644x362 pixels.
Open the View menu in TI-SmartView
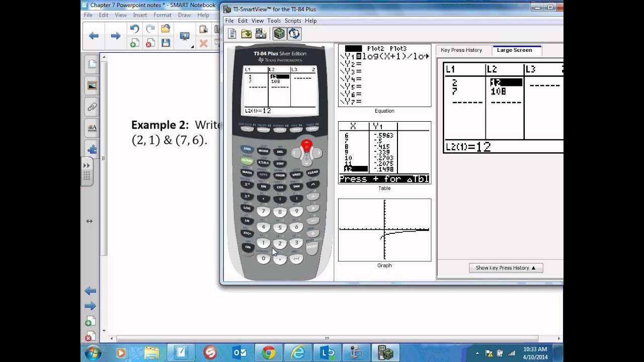257,21
